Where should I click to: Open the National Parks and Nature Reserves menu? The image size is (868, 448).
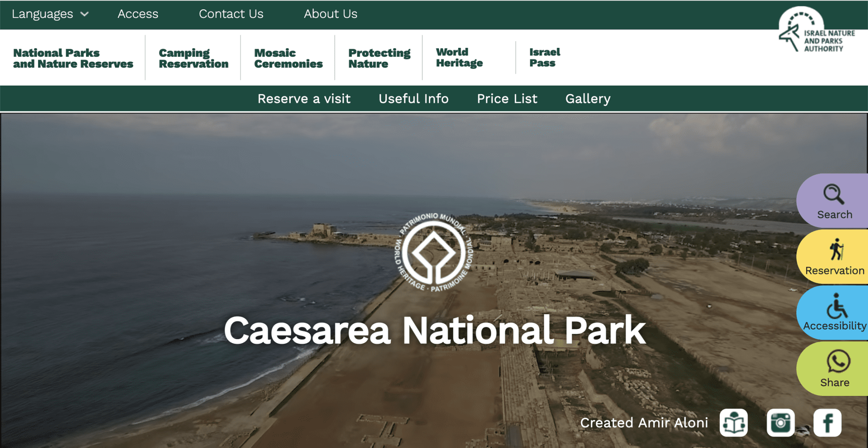(x=72, y=58)
